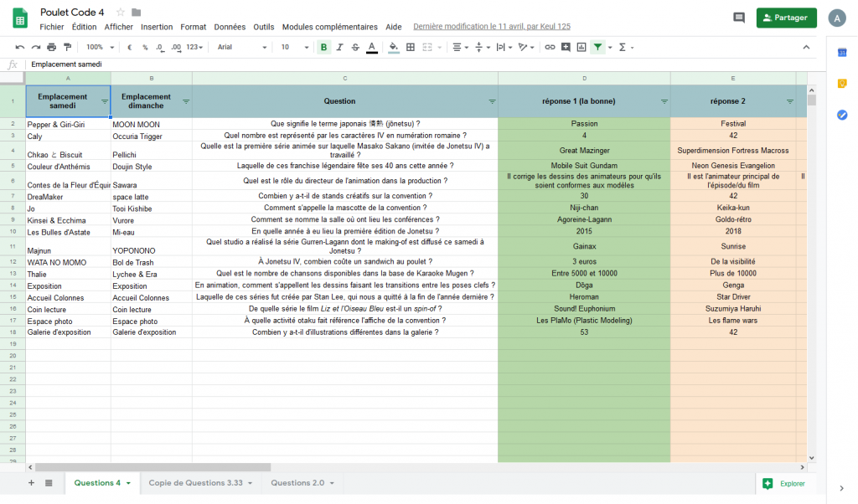Open the account avatar
The height and width of the screenshot is (504, 858).
pos(837,18)
